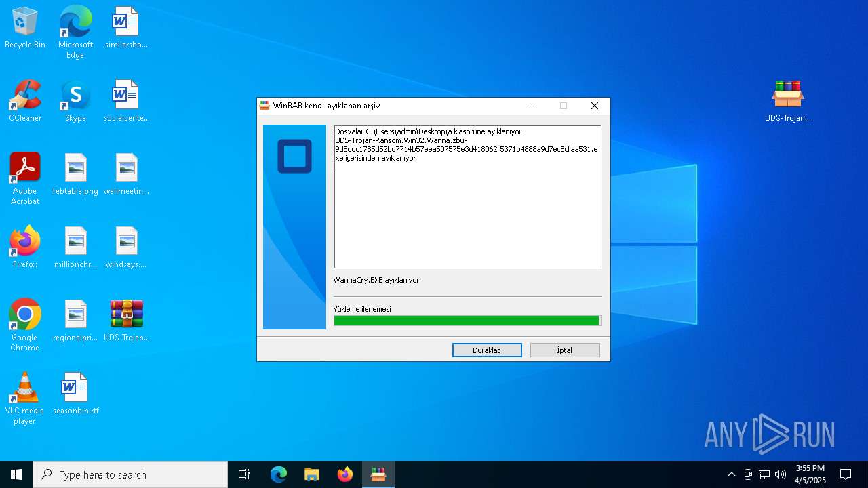Open the similarsho... Word document icon
This screenshot has width=868, height=488.
(126, 28)
